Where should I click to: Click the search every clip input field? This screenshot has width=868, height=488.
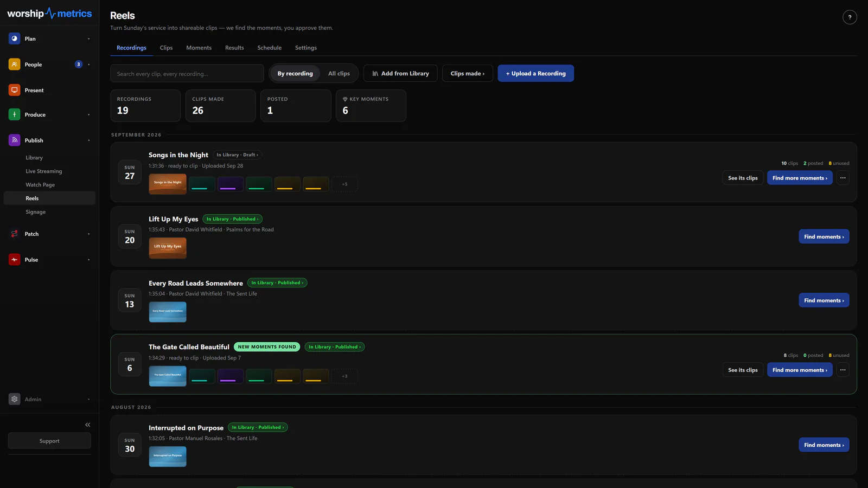(x=187, y=74)
